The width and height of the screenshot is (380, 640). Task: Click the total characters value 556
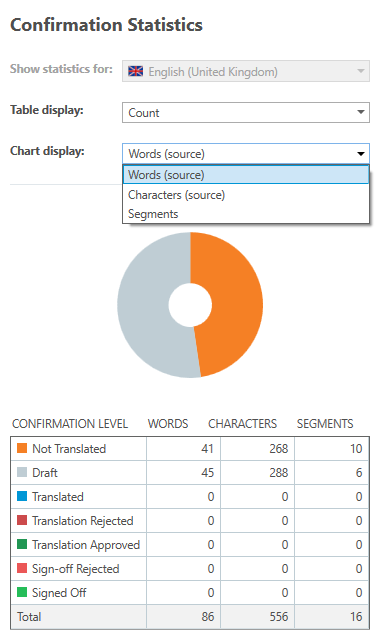pos(279,616)
